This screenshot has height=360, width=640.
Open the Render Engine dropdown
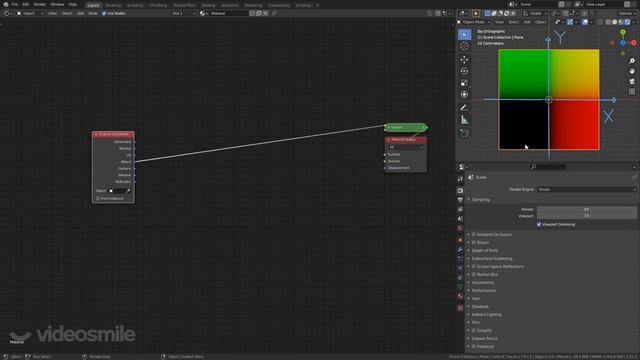[x=587, y=189]
